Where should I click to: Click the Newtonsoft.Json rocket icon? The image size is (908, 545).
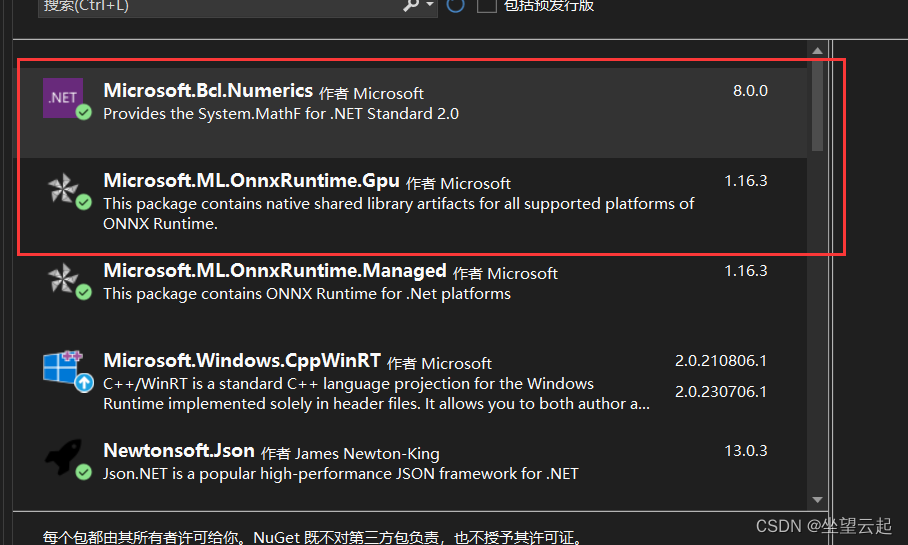63,458
